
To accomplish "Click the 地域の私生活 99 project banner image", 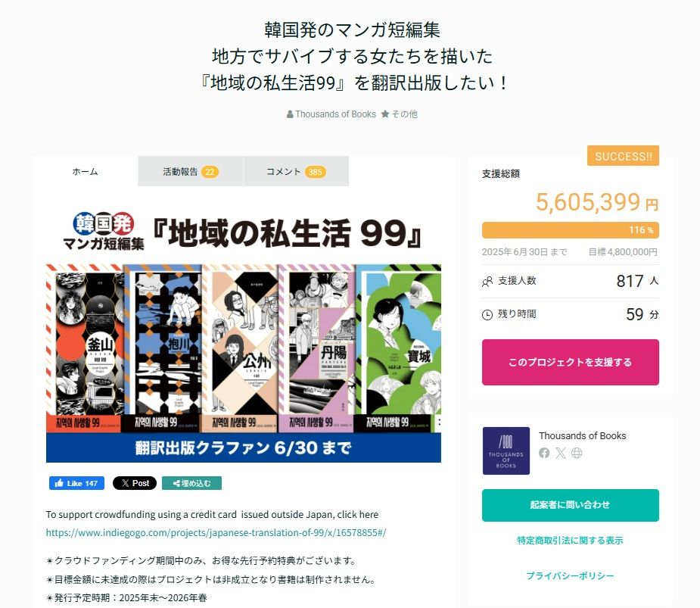I will point(244,333).
